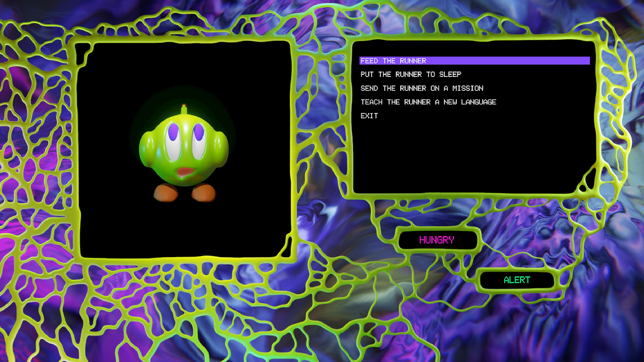Click the runner's right orange foot

(203, 193)
